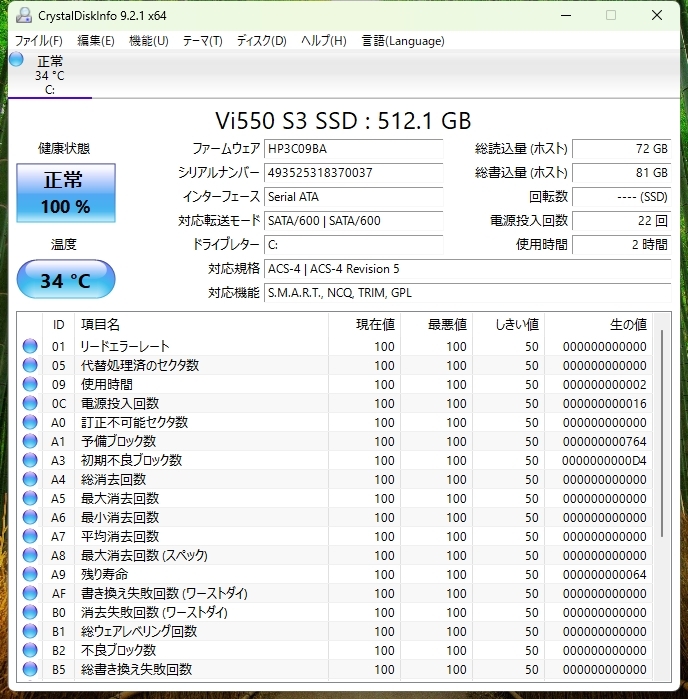Screen dimensions: 688x699
Task: Open the ファイル(F) menu
Action: coord(39,41)
